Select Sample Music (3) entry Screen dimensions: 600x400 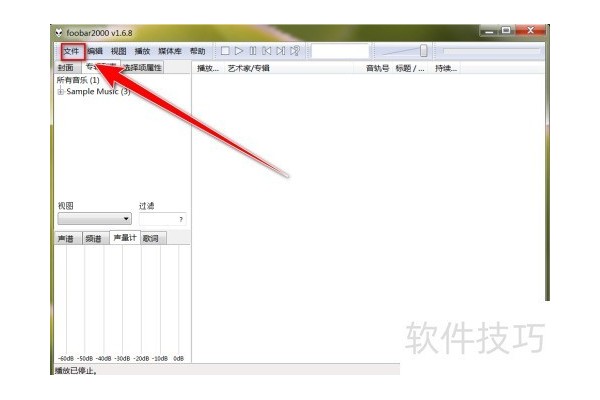98,91
